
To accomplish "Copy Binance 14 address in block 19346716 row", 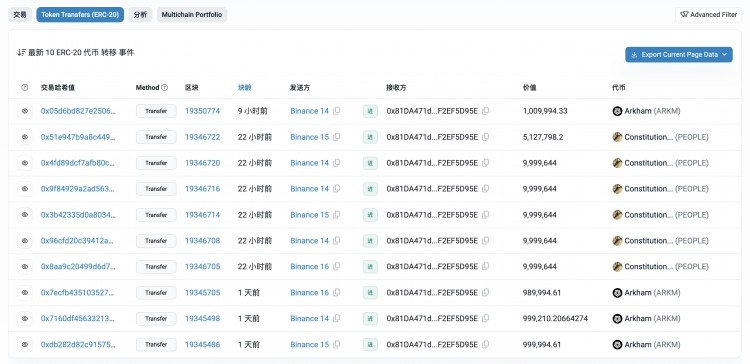I will pyautogui.click(x=336, y=189).
